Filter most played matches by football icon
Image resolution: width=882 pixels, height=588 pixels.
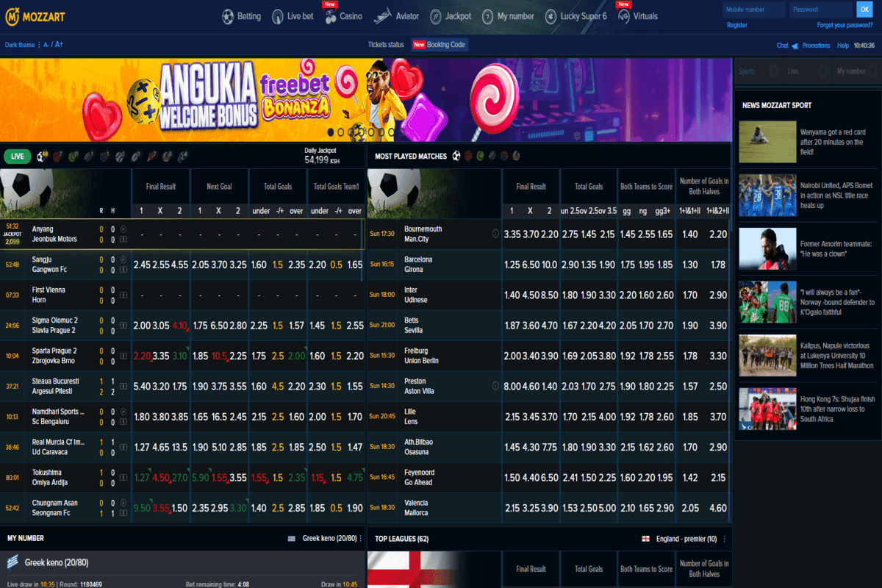click(456, 156)
